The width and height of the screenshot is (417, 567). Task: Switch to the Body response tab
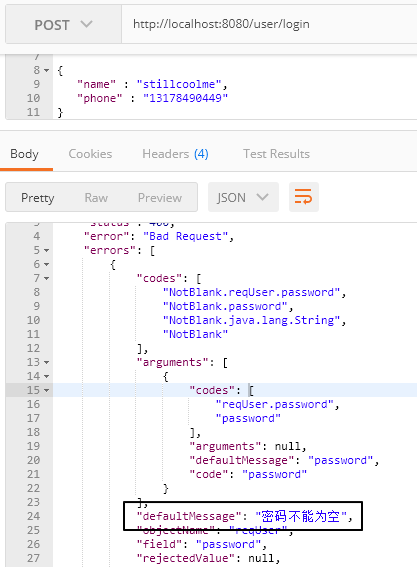coord(24,154)
